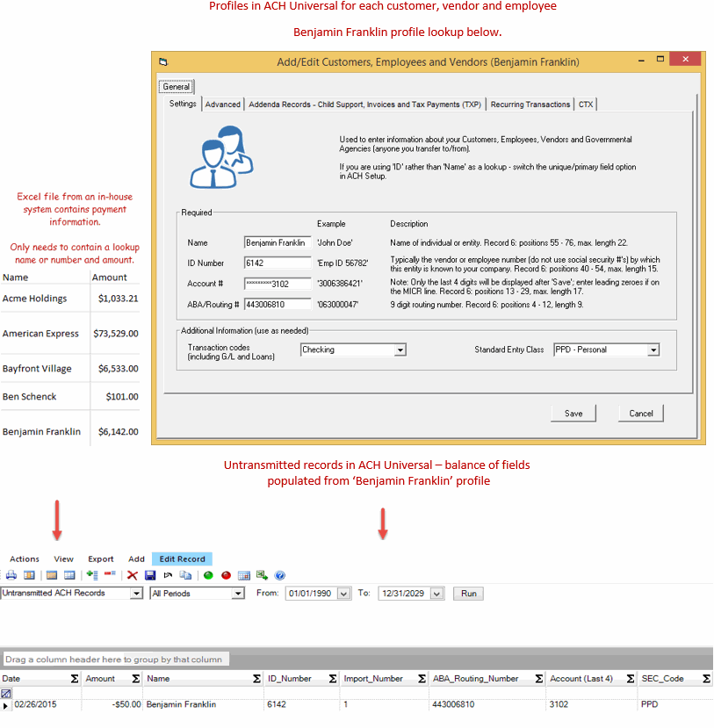Open the Export menu
The width and height of the screenshot is (714, 728).
(101, 559)
